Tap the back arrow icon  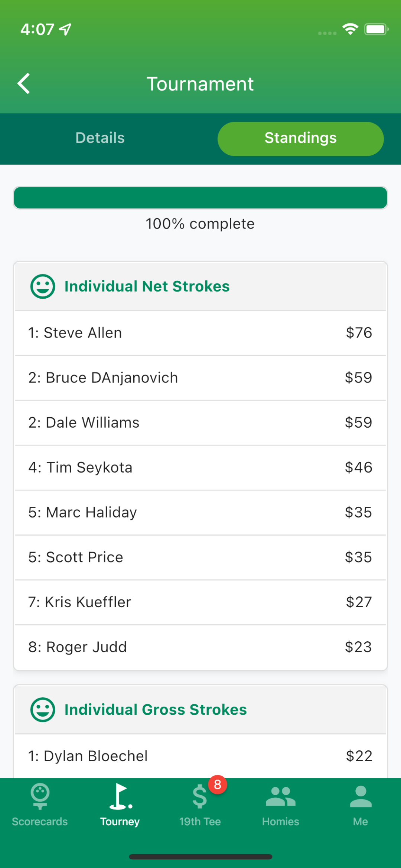pyautogui.click(x=23, y=83)
